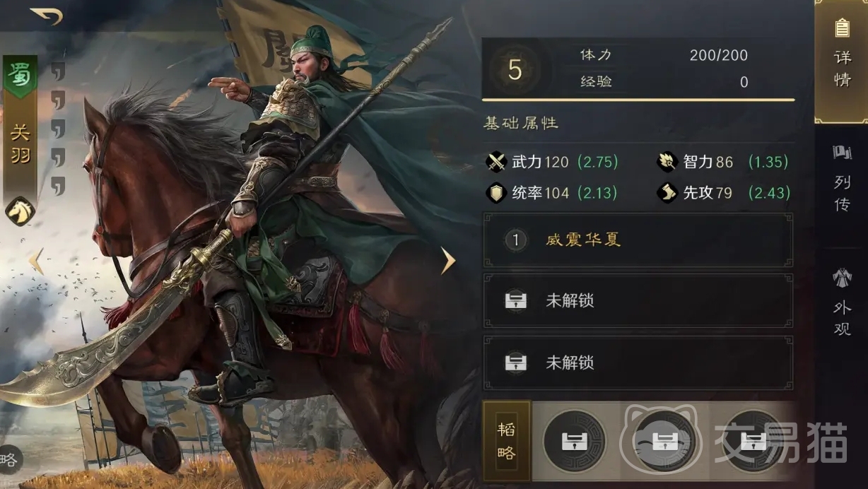The width and height of the screenshot is (868, 489).
Task: Tap the first 未解锁 skill slot
Action: pos(638,301)
